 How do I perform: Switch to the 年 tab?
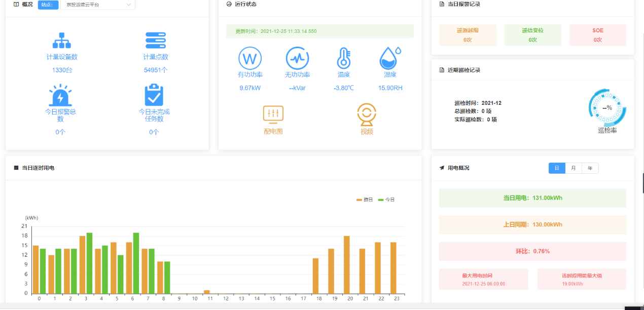point(590,168)
